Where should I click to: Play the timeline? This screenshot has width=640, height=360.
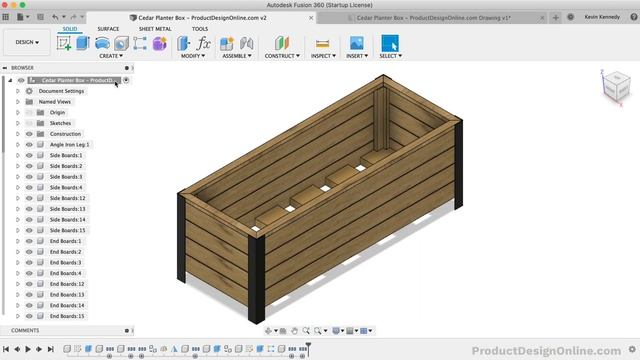pos(28,349)
